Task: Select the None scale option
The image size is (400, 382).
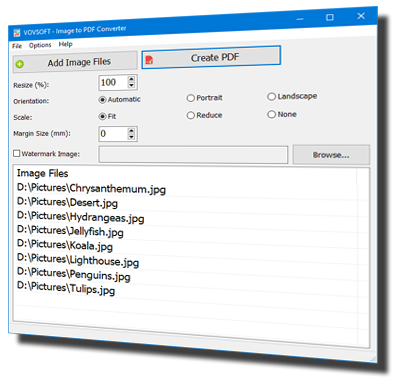Action: [x=282, y=114]
